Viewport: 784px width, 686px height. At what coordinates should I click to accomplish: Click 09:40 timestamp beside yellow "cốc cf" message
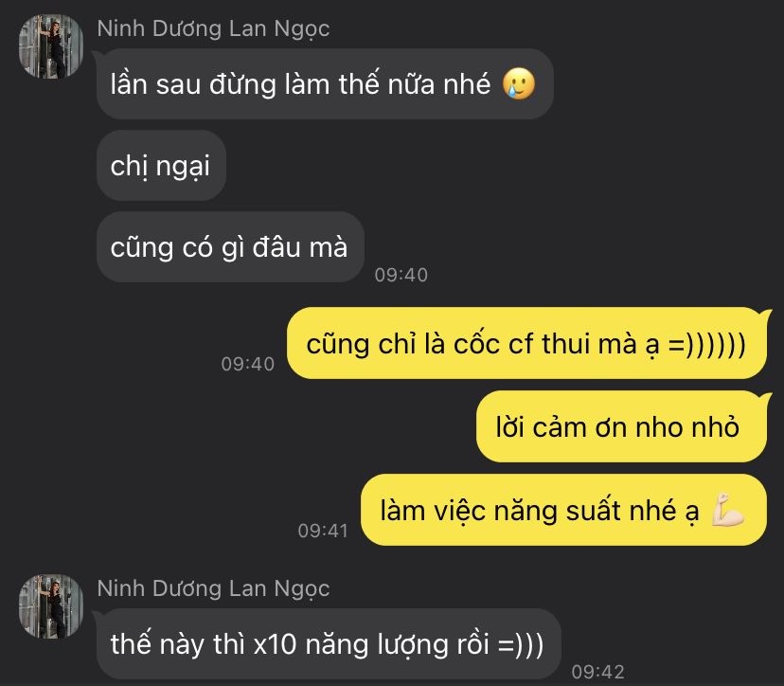248,364
